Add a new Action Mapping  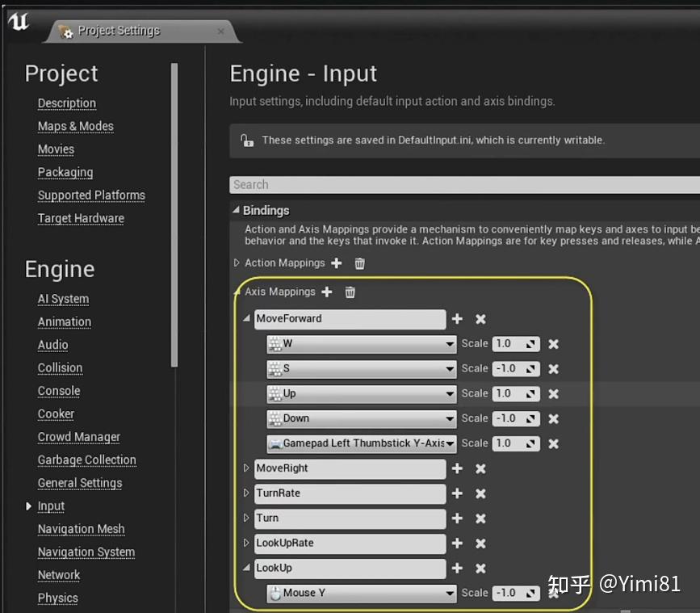click(337, 263)
